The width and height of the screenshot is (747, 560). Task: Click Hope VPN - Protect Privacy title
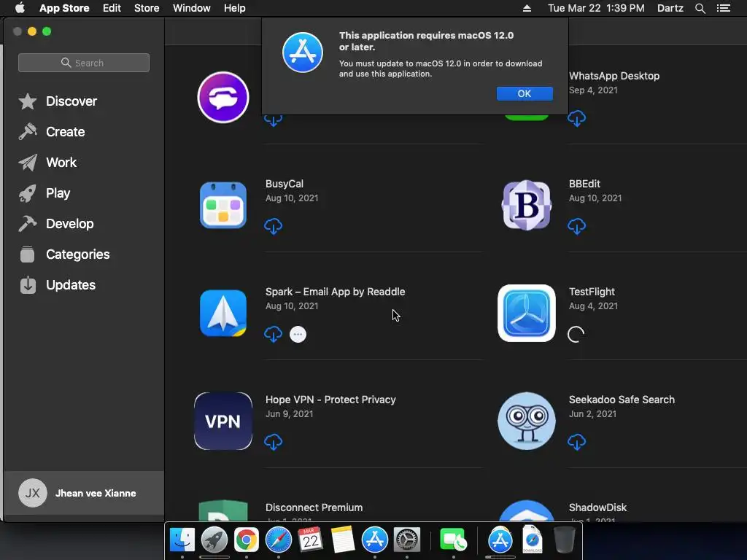coord(330,400)
